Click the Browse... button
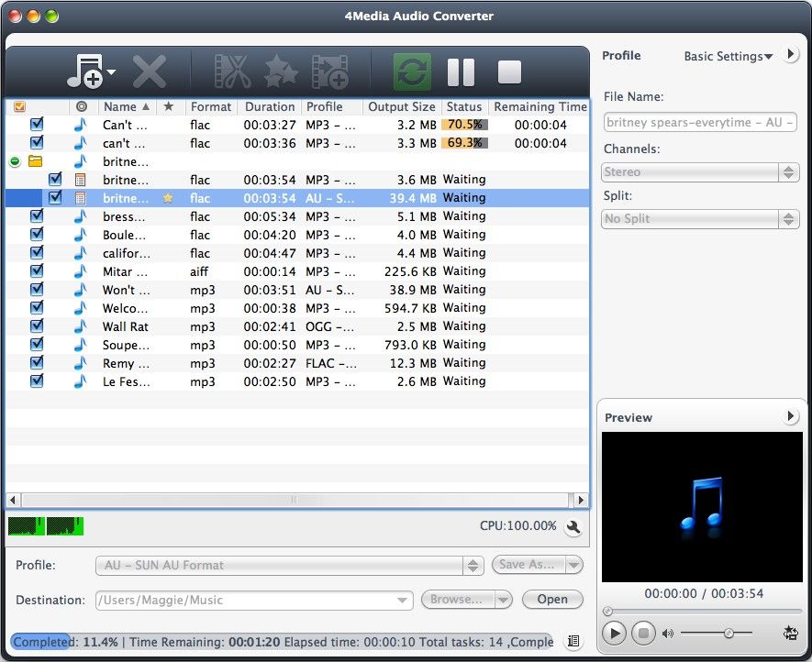This screenshot has height=662, width=812. [457, 600]
